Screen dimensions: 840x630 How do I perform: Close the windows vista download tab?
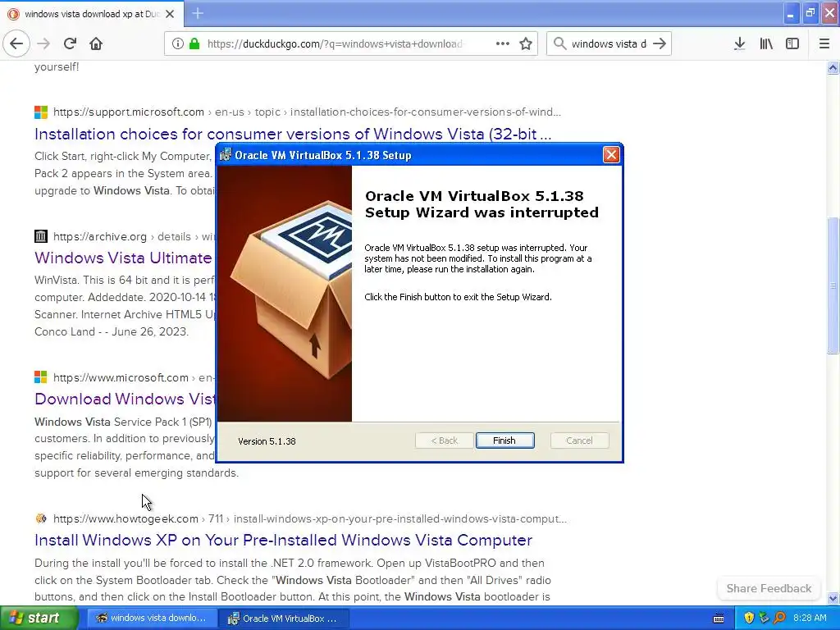coord(170,14)
